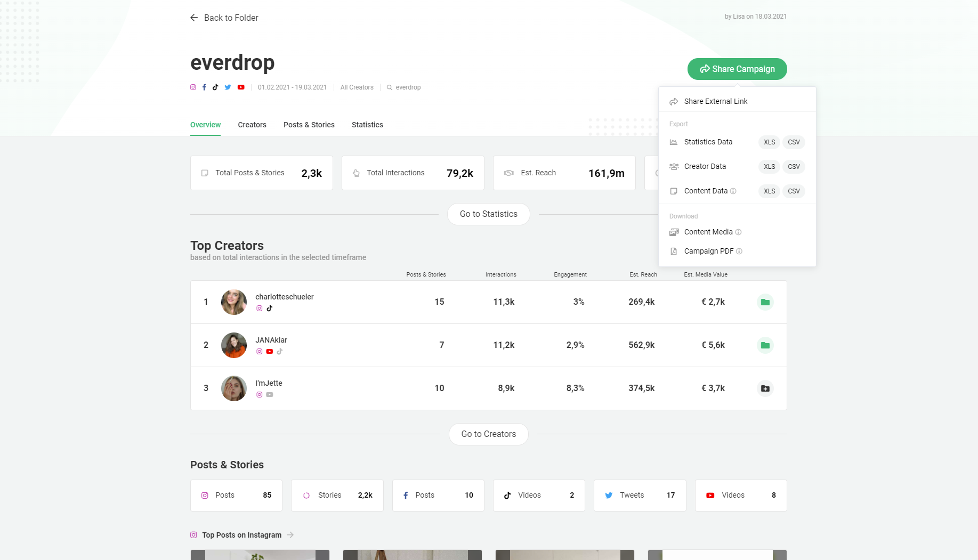Click Facebook Posts 10 card
Image resolution: width=978 pixels, height=560 pixels.
[438, 496]
